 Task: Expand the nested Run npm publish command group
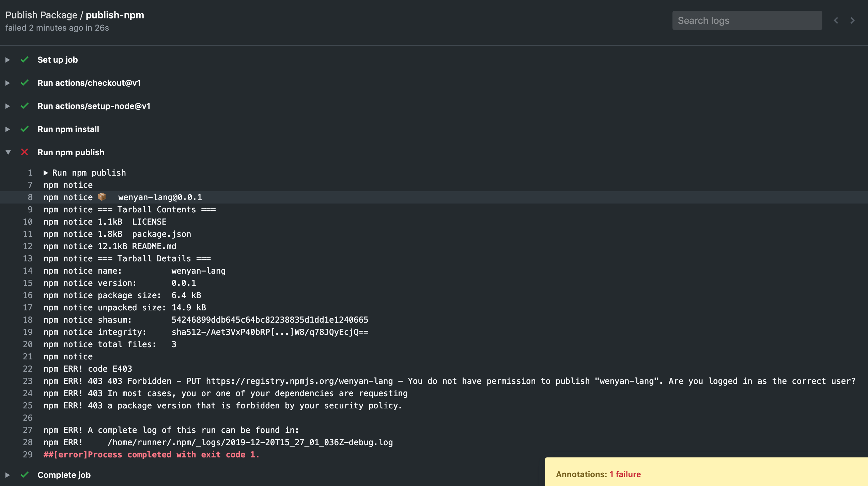pyautogui.click(x=46, y=173)
